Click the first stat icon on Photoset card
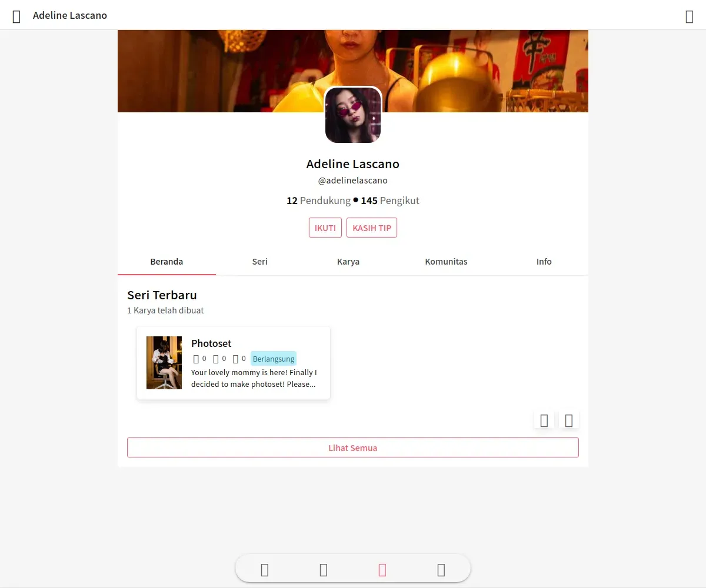This screenshot has width=706, height=588. pos(196,359)
